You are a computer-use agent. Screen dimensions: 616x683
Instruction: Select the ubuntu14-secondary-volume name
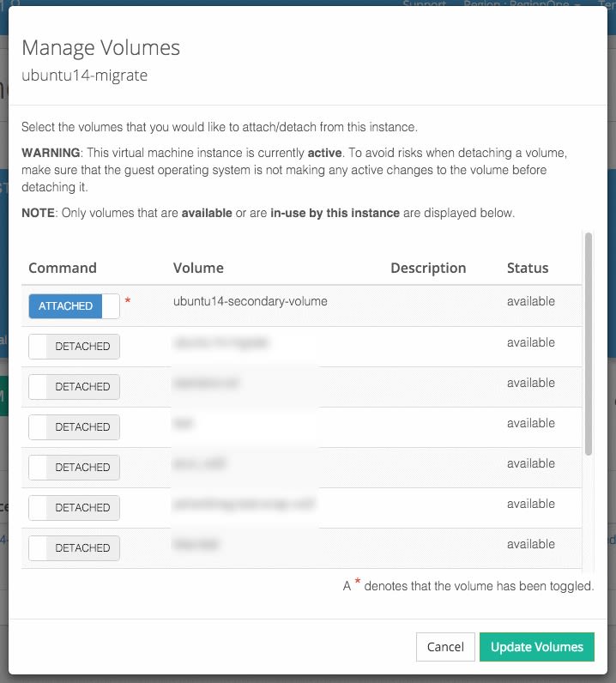point(250,301)
